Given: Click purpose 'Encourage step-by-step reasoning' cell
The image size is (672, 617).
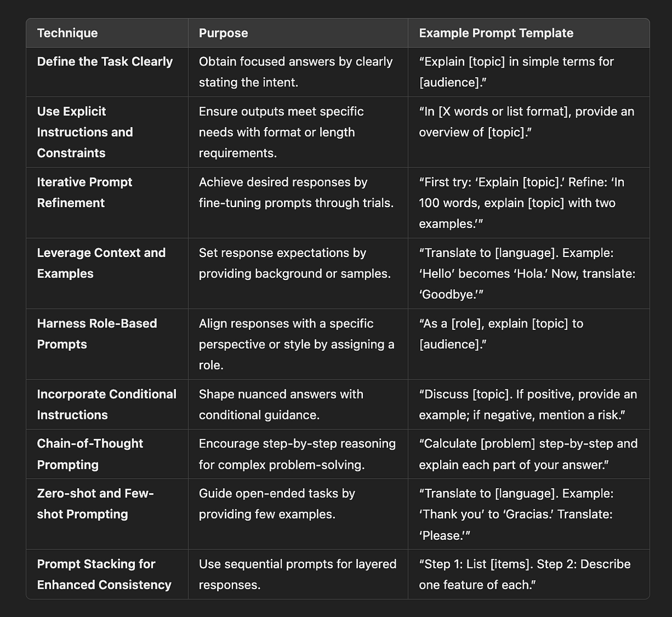Looking at the screenshot, I should tap(297, 454).
